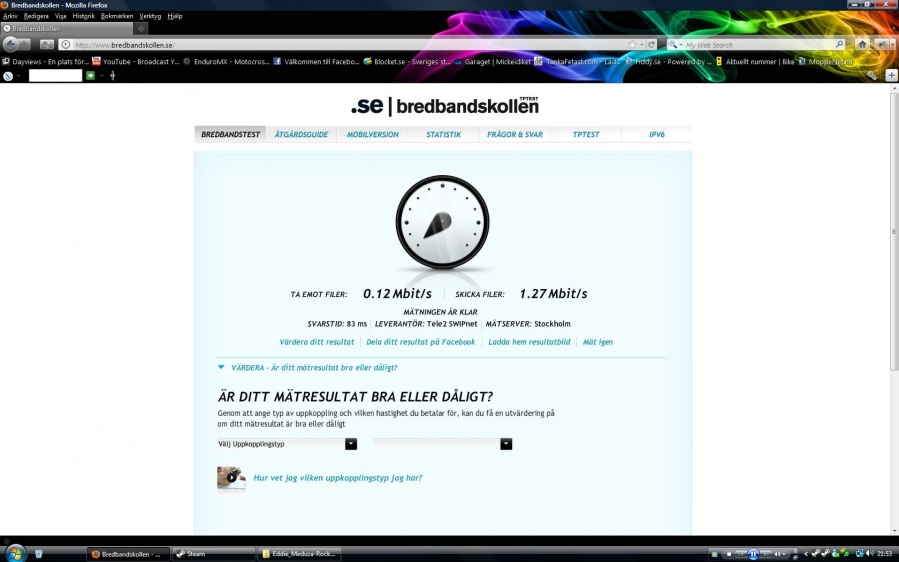Screen dimensions: 899x562
Task: Click the Ladda hem resultatbild link
Action: click(529, 342)
